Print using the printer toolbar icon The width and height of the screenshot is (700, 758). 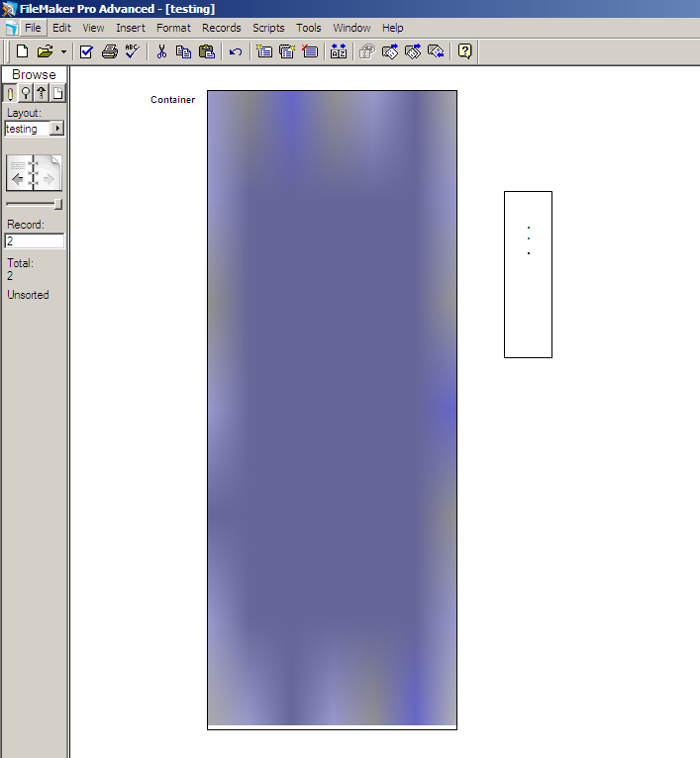pos(110,51)
